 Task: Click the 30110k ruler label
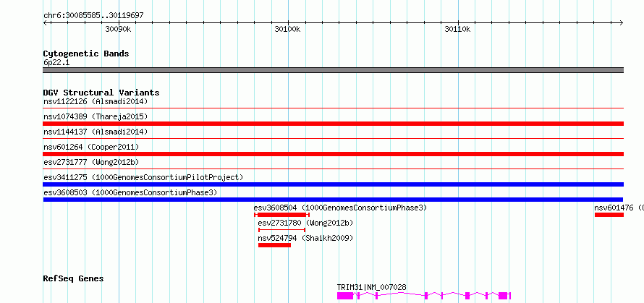click(x=457, y=29)
